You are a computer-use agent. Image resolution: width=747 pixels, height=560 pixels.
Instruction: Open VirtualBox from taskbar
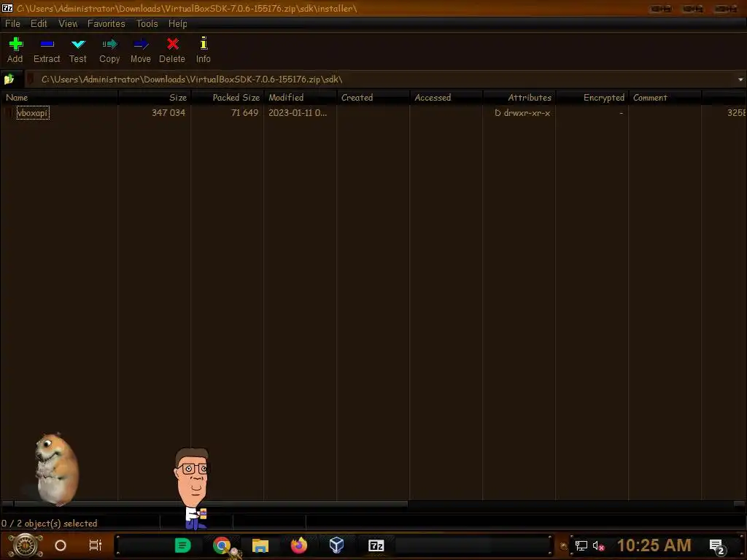pos(337,545)
